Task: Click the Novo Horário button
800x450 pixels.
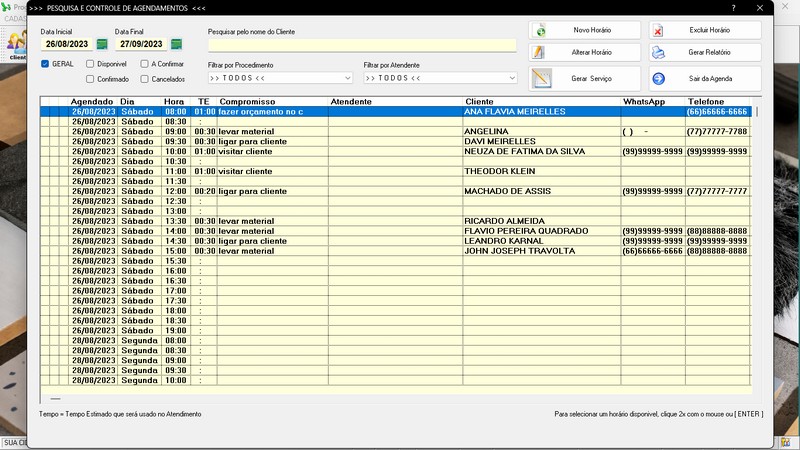Action: point(585,30)
